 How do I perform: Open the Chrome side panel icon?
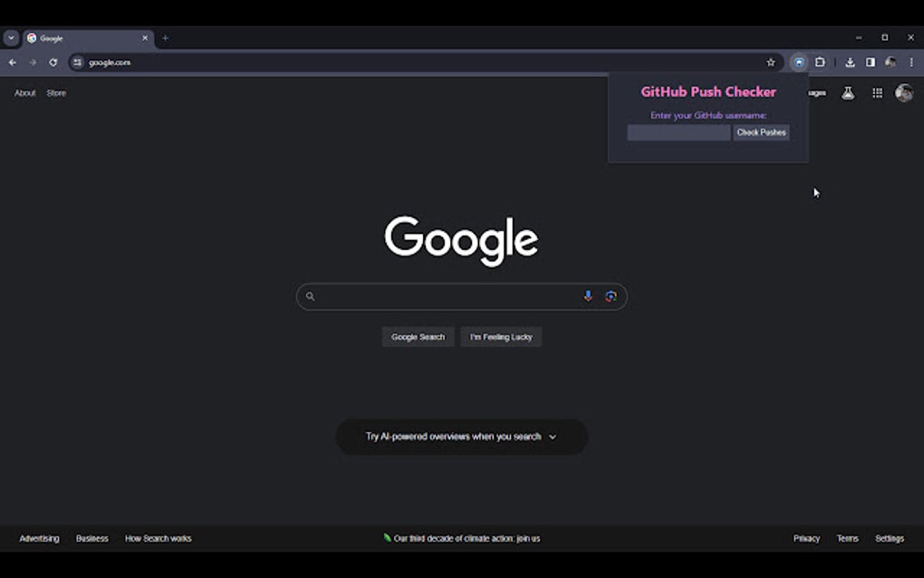(871, 62)
